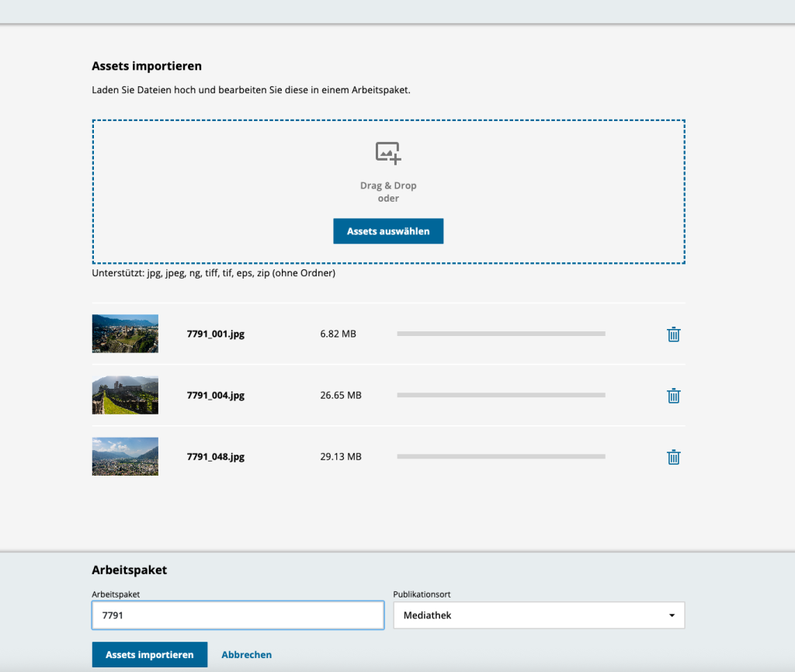This screenshot has width=795, height=672.
Task: Delete the 7791_001.jpg file with trash icon
Action: click(673, 334)
